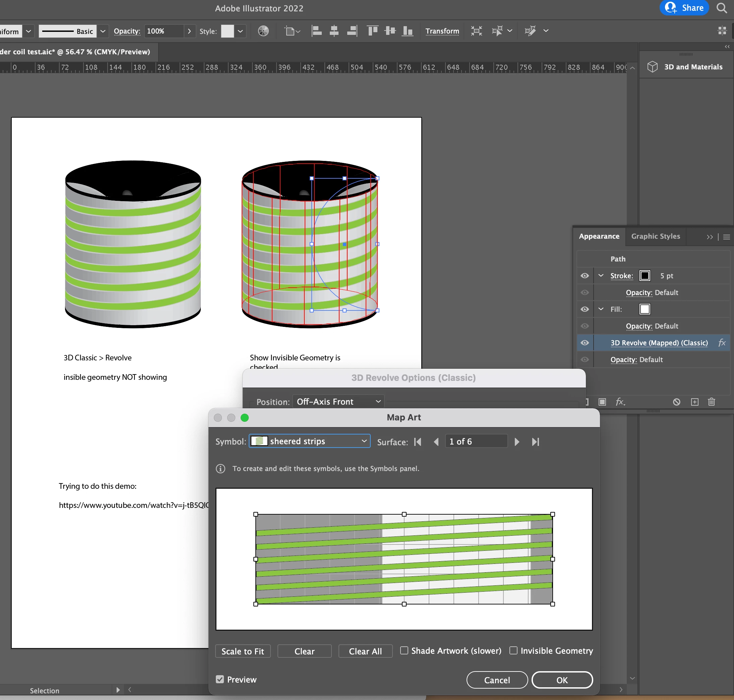Jump to last surface in Map Art

(x=536, y=442)
